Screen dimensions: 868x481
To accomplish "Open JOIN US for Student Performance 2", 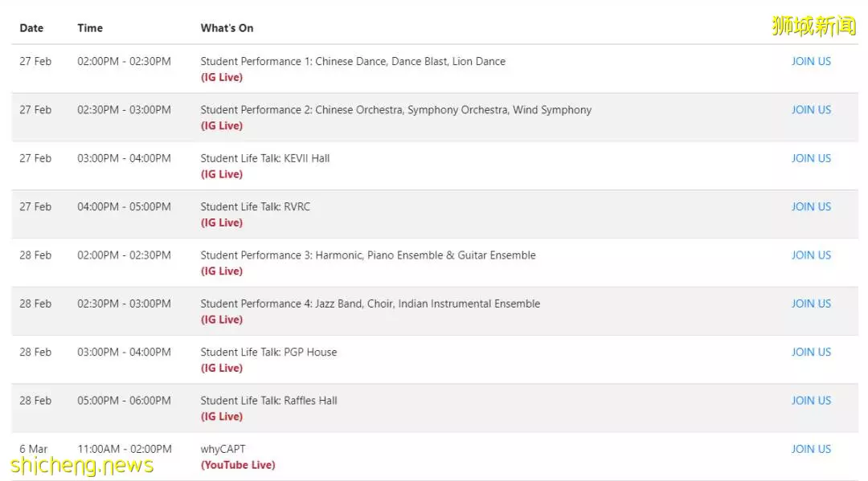I will pyautogui.click(x=811, y=110).
